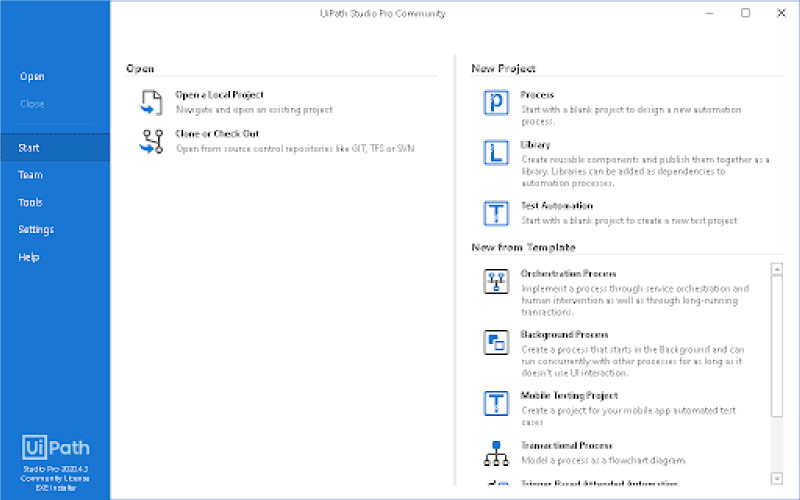Click Mobile Testing Project title text
This screenshot has height=500, width=800.
(569, 395)
